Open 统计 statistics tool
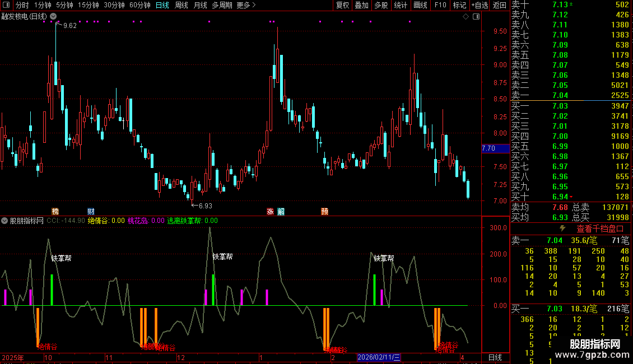Viewport: 633px width, 364px height. (x=401, y=5)
